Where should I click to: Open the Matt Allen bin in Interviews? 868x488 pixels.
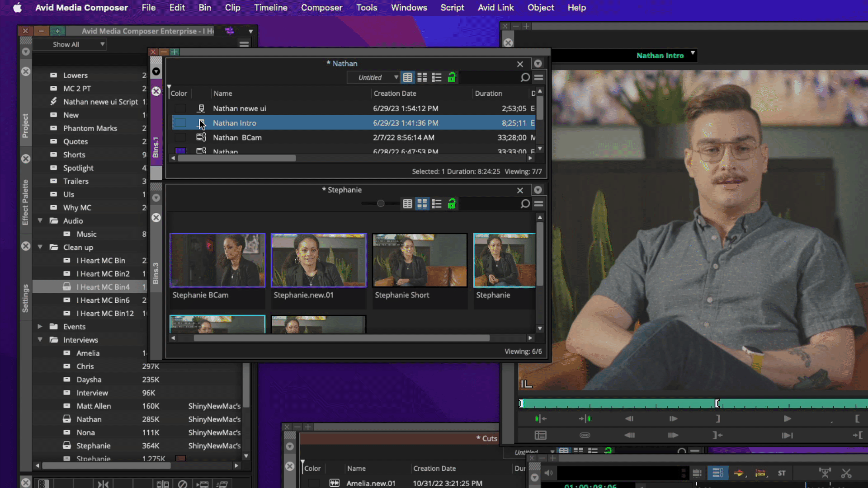94,406
